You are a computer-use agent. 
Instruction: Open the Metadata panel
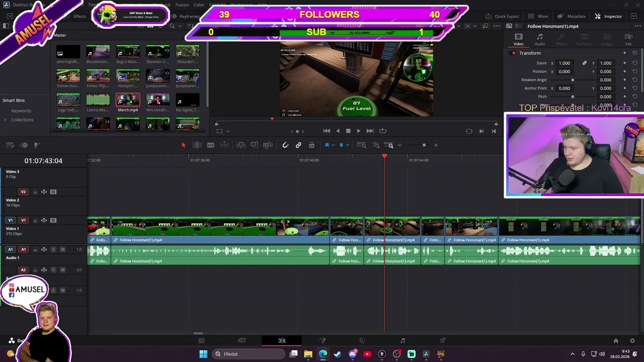pyautogui.click(x=572, y=16)
